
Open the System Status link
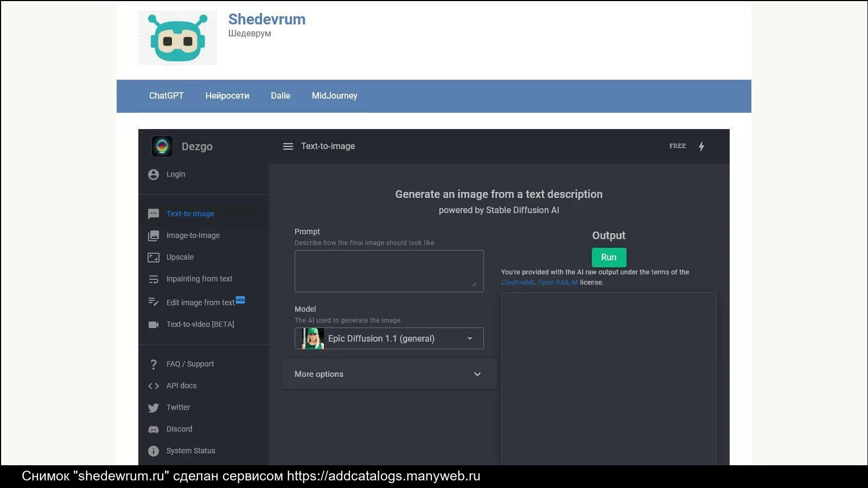(x=191, y=451)
